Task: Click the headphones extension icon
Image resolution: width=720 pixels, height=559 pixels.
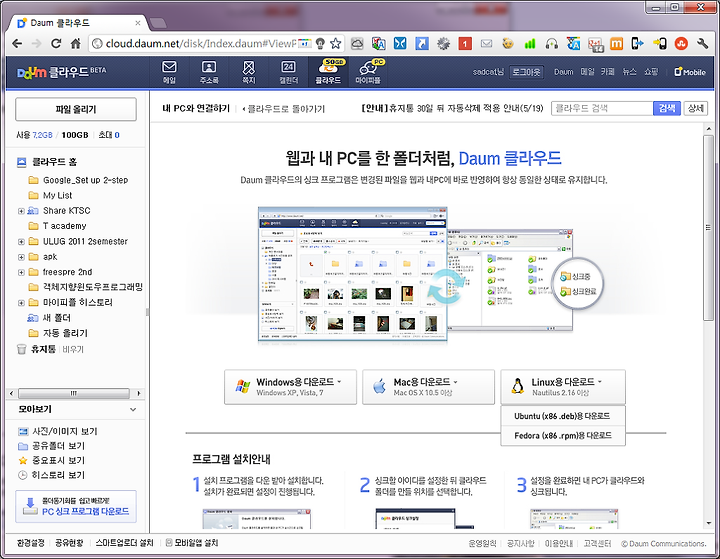Action: pos(551,44)
